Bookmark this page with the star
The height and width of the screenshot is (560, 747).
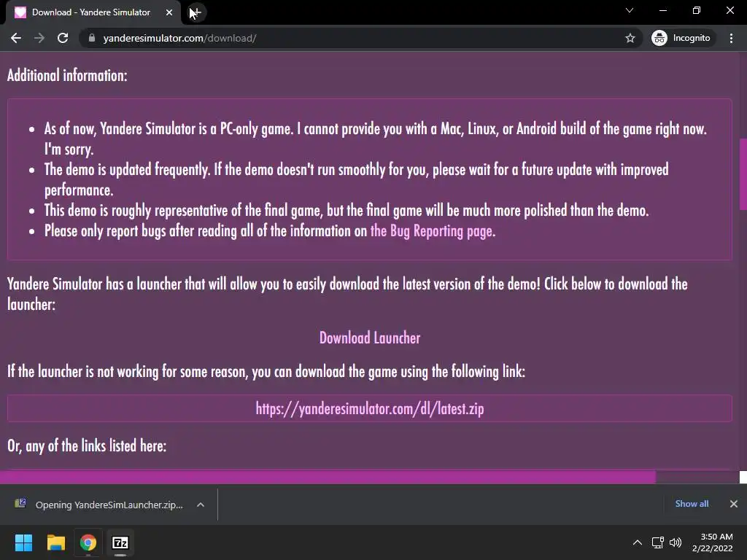630,38
